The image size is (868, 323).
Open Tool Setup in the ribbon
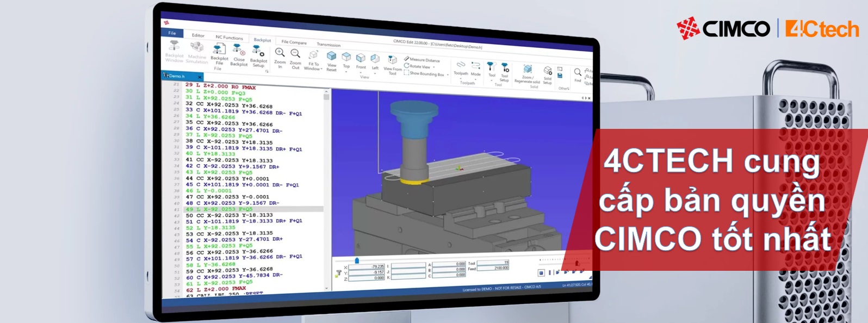coord(505,70)
